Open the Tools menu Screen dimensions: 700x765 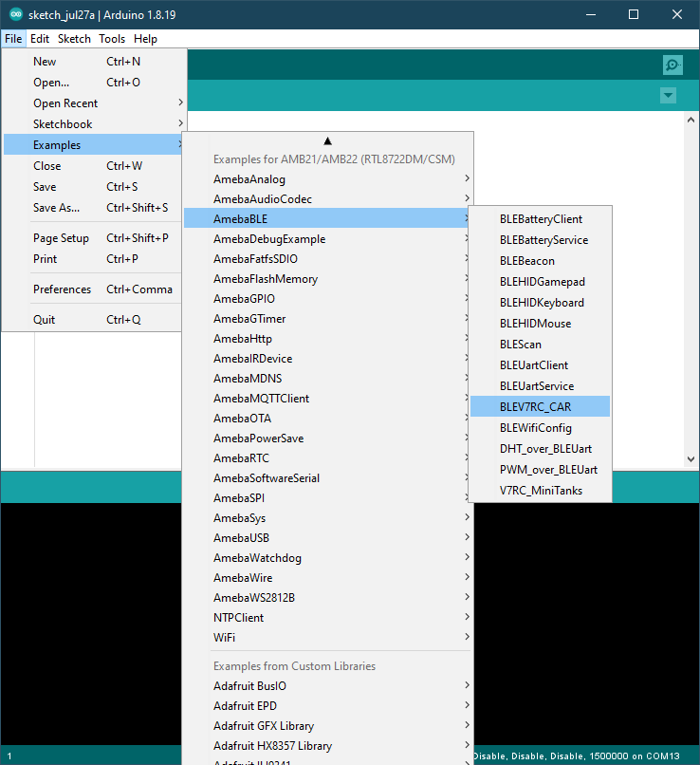click(112, 39)
